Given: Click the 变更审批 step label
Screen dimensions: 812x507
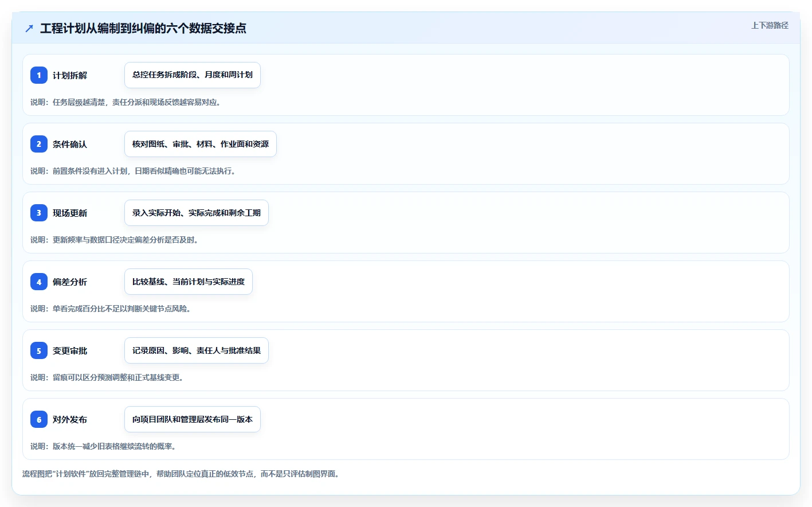Looking at the screenshot, I should coord(70,350).
